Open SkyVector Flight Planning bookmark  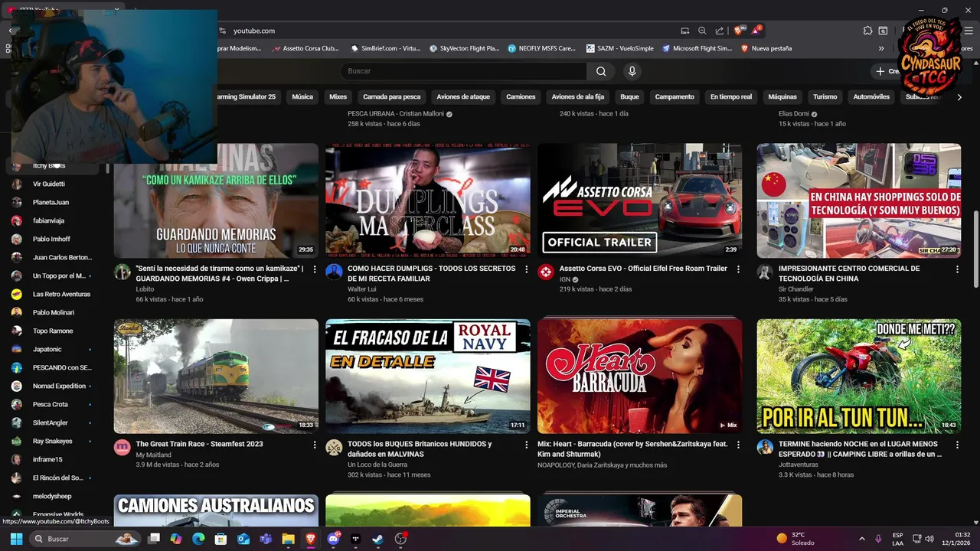tap(464, 48)
